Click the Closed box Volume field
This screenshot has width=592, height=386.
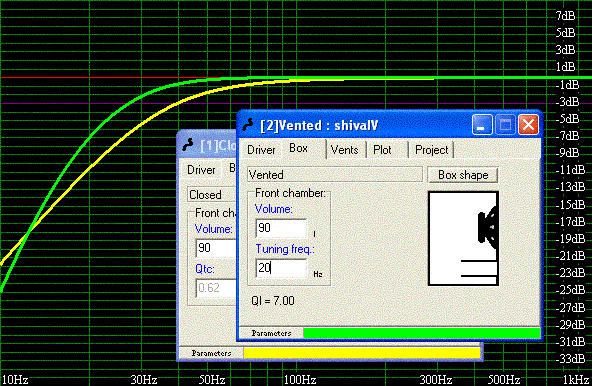tap(216, 248)
